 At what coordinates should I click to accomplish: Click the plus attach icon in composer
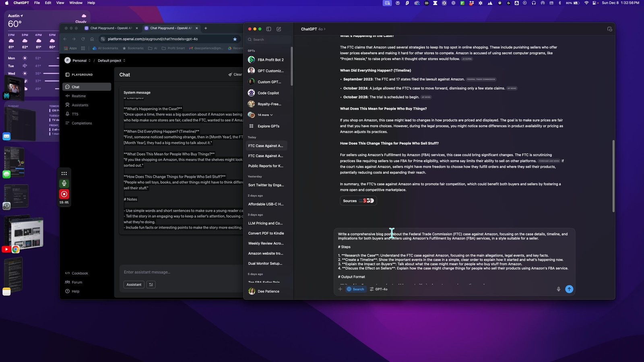pyautogui.click(x=340, y=289)
